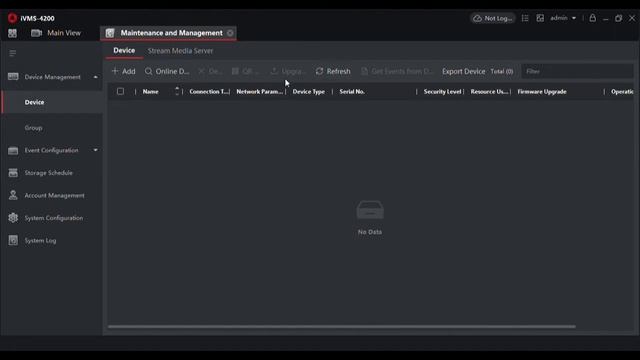
Task: Click the Refresh circular arrow icon
Action: [320, 71]
